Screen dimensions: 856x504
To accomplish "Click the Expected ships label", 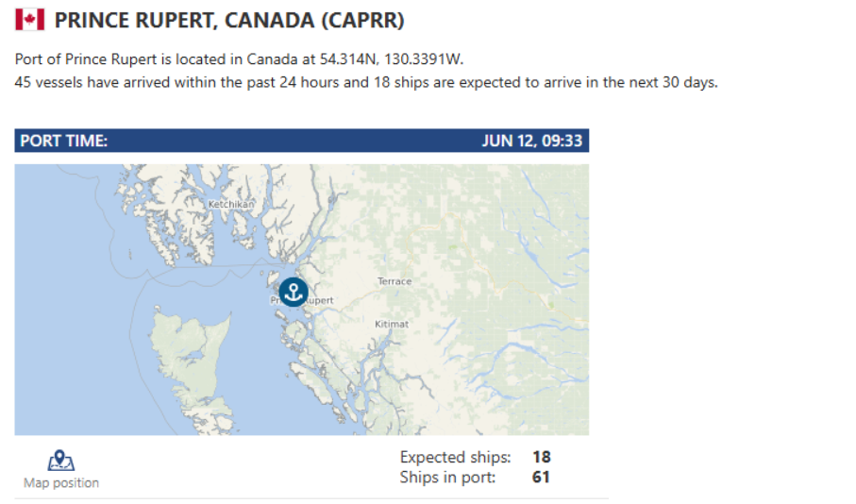I will click(x=455, y=457).
